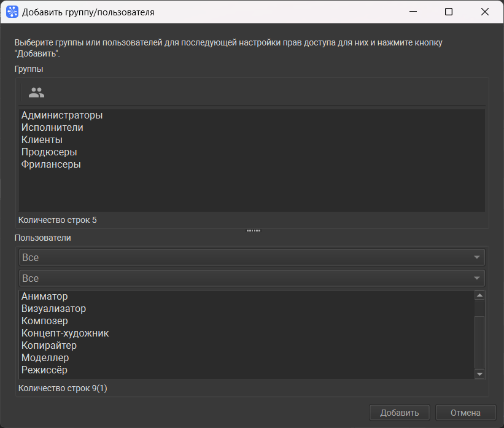The image size is (504, 428).
Task: Click the app logo in title bar
Action: click(x=12, y=12)
